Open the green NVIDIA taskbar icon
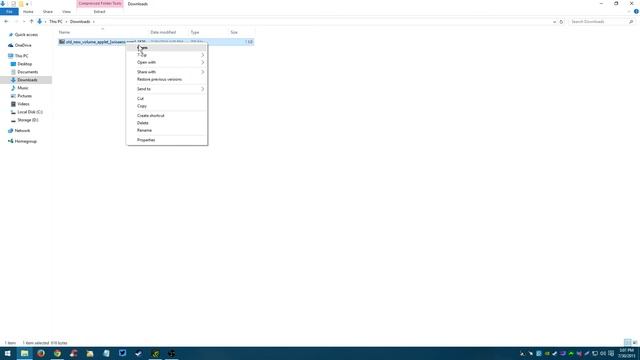The height and width of the screenshot is (360, 640). click(x=155, y=353)
